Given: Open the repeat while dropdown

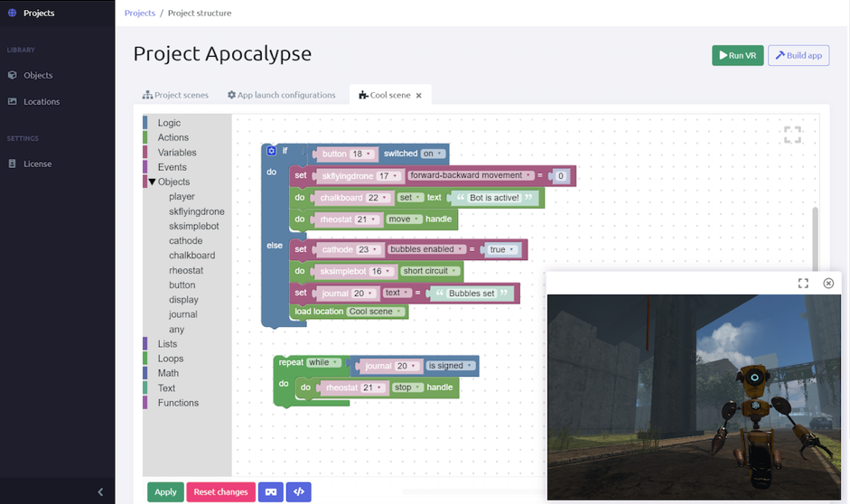Looking at the screenshot, I should click(x=323, y=363).
